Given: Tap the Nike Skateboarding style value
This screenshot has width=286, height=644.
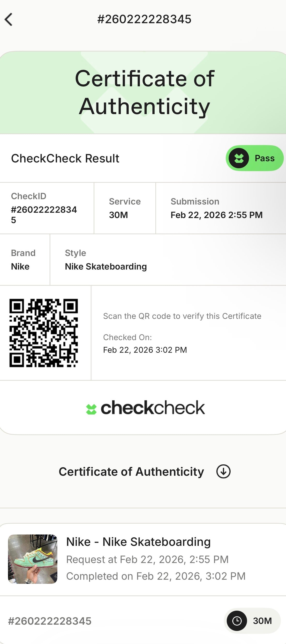Looking at the screenshot, I should pyautogui.click(x=106, y=266).
